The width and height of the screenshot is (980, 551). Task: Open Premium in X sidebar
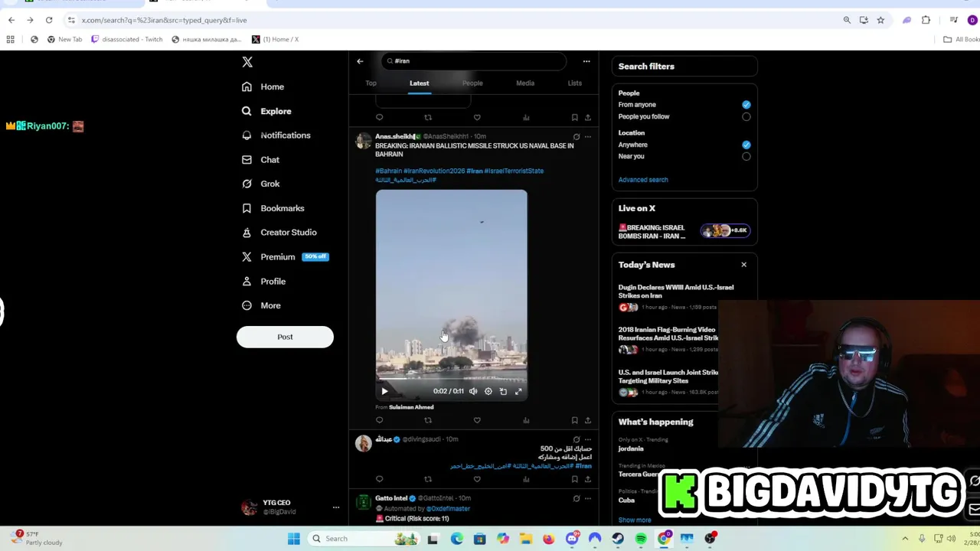pos(285,257)
